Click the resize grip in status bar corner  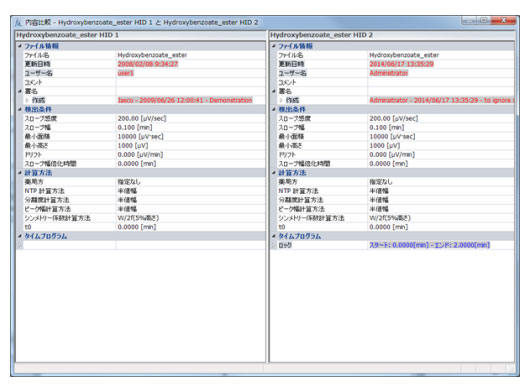click(512, 369)
